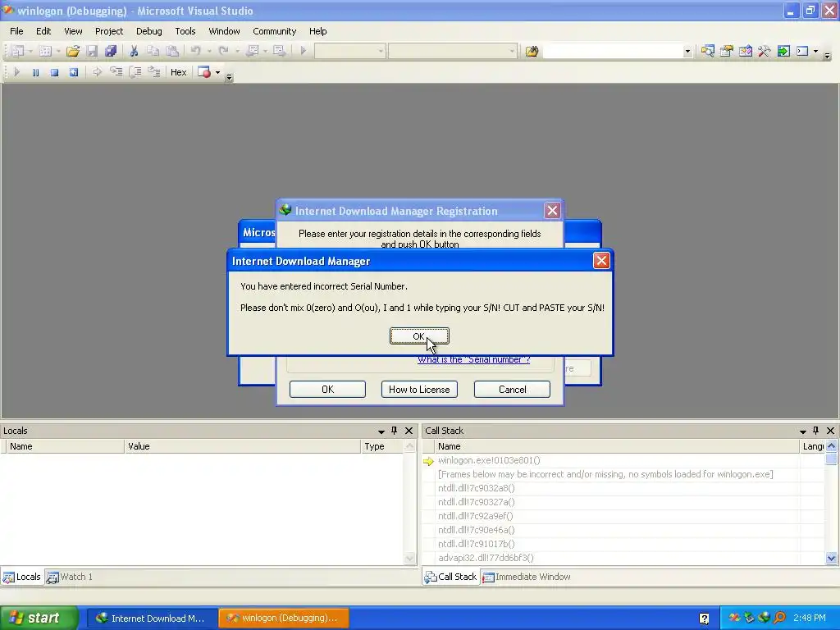This screenshot has height=630, width=840.
Task: Open the Other Windows dropdown arrow
Action: pyautogui.click(x=815, y=51)
